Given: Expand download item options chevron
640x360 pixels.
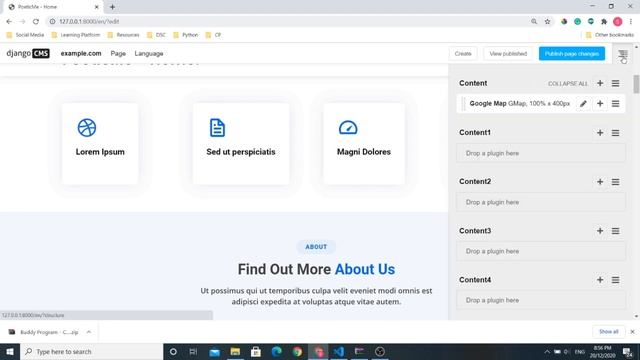Looking at the screenshot, I should pyautogui.click(x=89, y=332).
